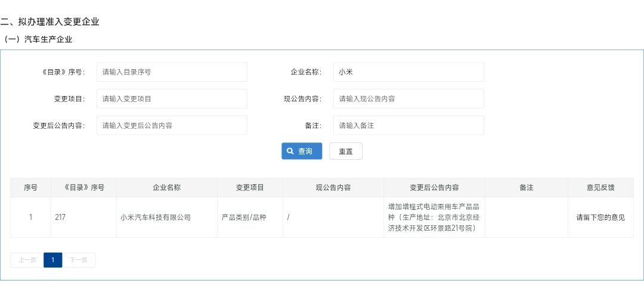Go to next page with 下一页
Screen dimensions: 644x298
click(x=79, y=260)
